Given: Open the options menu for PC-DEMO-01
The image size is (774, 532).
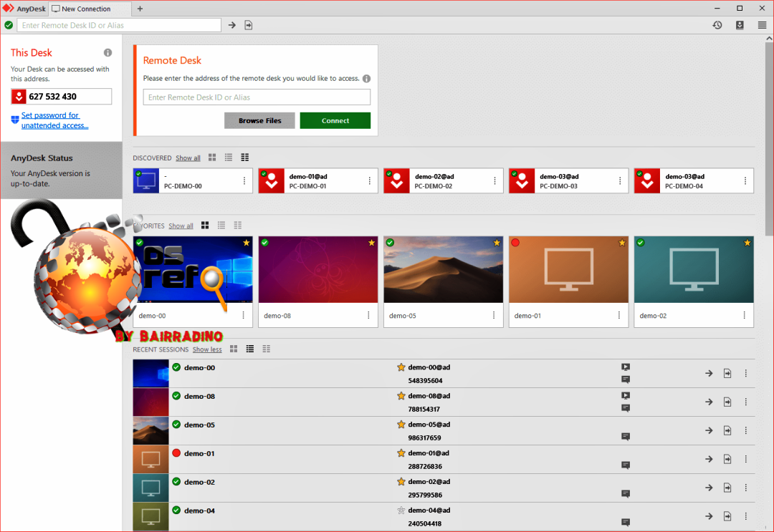Looking at the screenshot, I should 370,181.
